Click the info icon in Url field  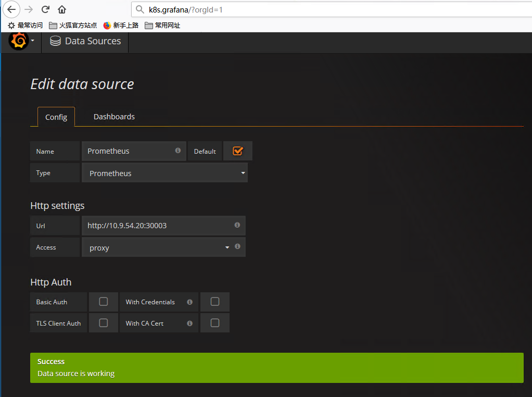click(237, 225)
